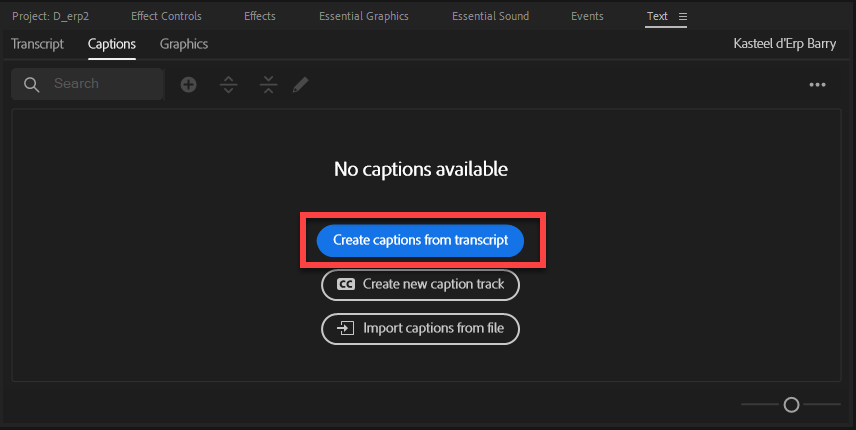Open the three-dot more options menu
Image resolution: width=856 pixels, height=430 pixels.
[817, 85]
